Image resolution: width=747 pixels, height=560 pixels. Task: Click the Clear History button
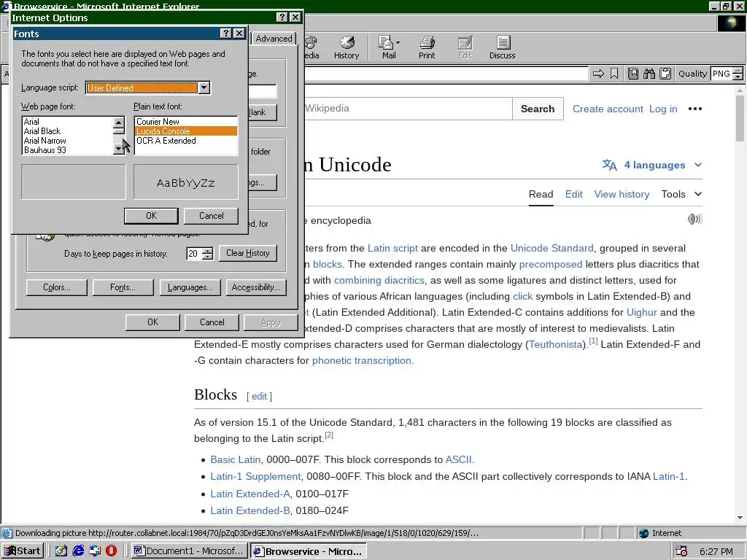click(248, 253)
